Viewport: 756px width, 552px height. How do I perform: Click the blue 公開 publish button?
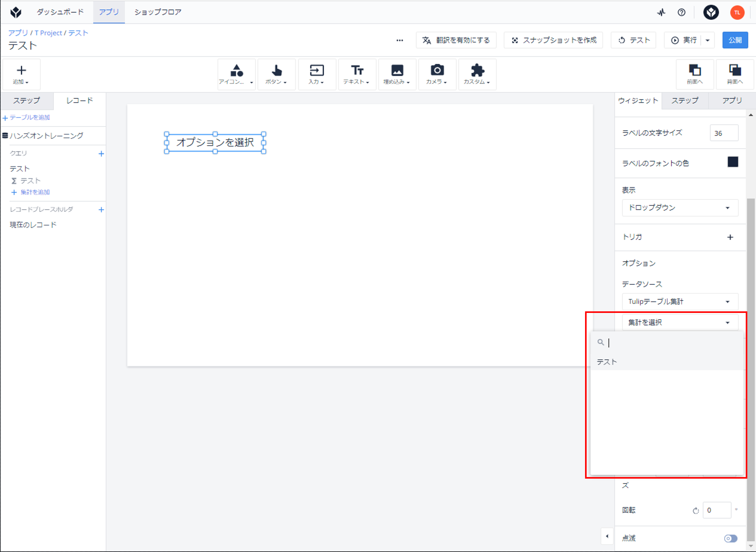click(x=735, y=40)
